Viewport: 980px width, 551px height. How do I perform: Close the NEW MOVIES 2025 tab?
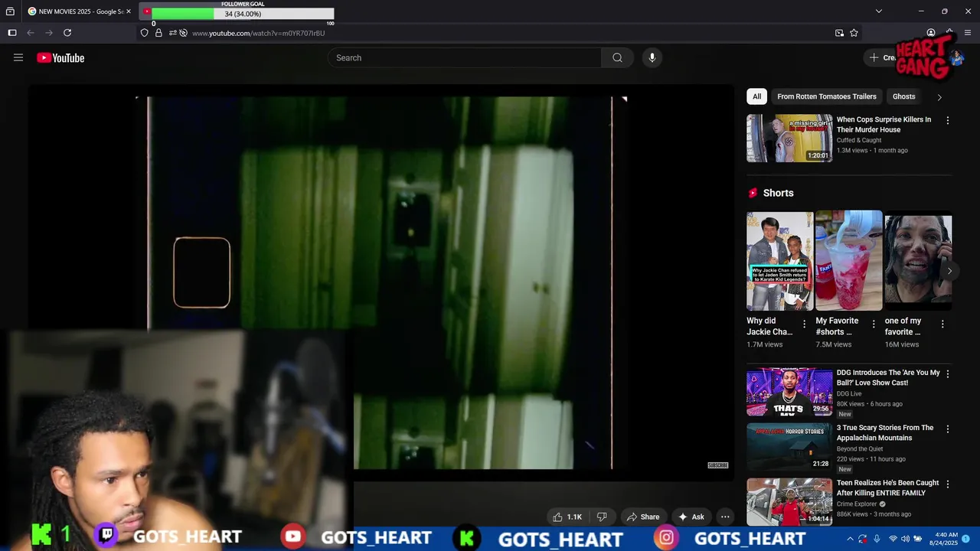click(129, 11)
